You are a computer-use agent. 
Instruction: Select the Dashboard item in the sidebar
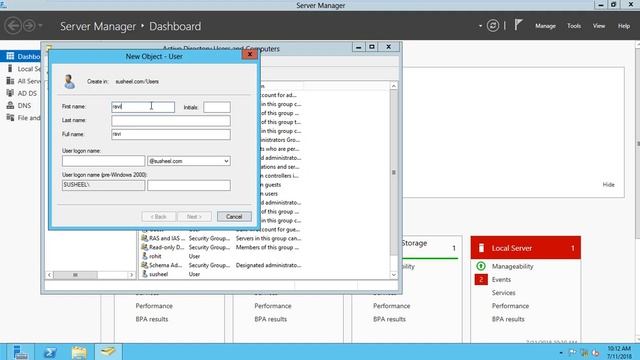pos(23,56)
